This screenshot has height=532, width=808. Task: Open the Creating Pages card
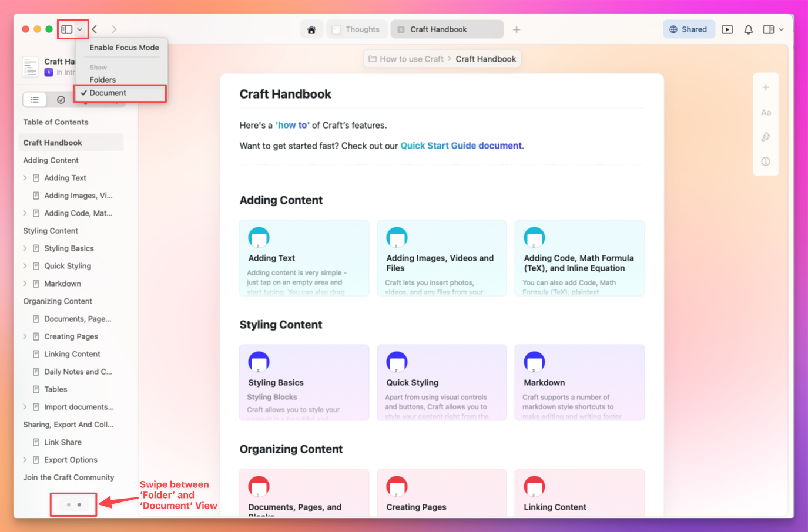[x=442, y=493]
